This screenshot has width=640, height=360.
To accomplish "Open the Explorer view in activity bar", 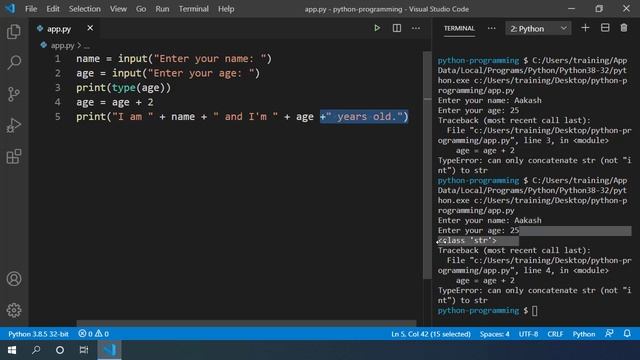I will coord(14,31).
